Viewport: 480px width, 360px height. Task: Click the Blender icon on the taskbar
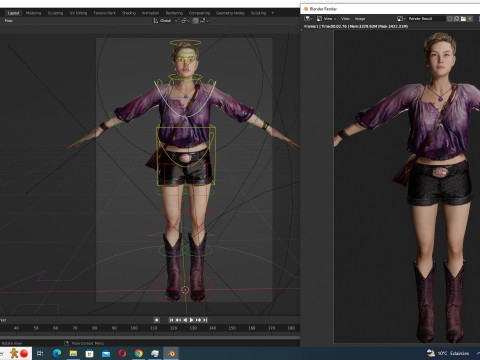pos(171,353)
